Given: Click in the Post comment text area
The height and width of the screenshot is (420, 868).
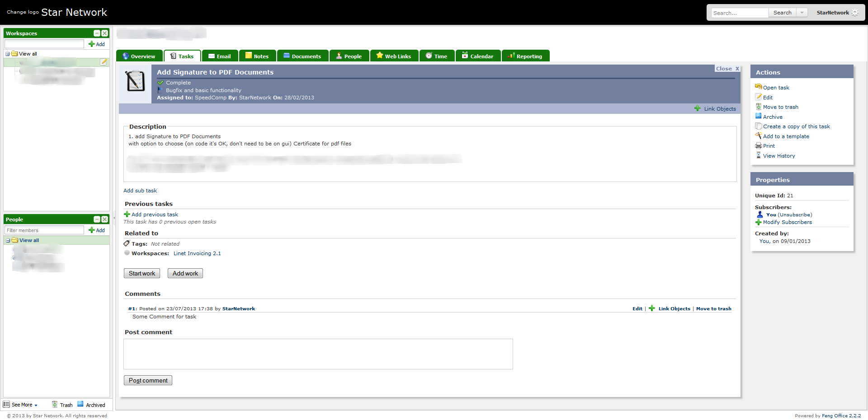Looking at the screenshot, I should (318, 354).
